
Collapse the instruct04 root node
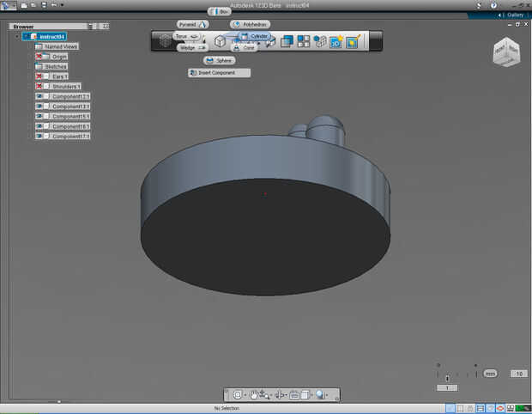point(17,36)
